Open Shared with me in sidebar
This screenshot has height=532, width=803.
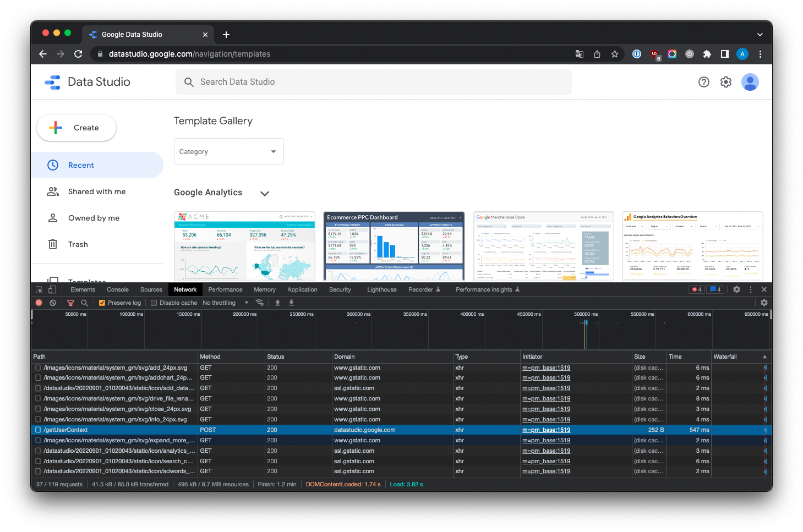pos(97,191)
